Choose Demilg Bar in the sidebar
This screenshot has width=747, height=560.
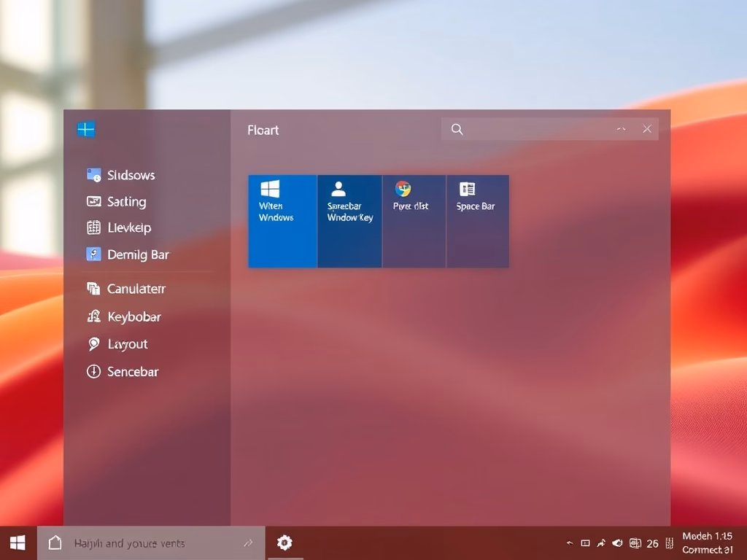[x=128, y=254]
